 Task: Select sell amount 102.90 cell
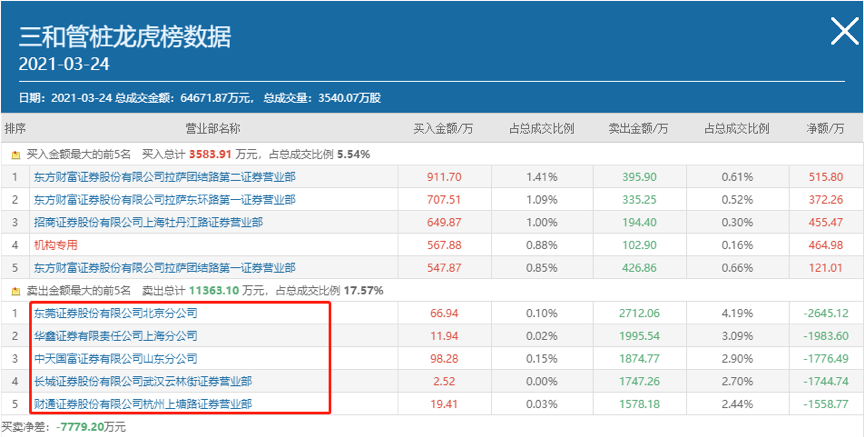pos(639,245)
